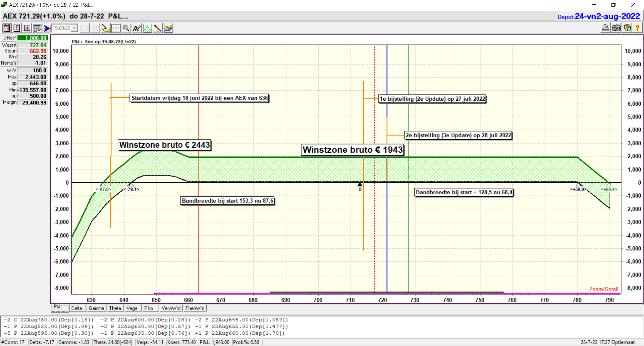This screenshot has width=644, height=346.
Task: Select the Bandbreedte 153,3 nu 87,6 label
Action: (227, 201)
